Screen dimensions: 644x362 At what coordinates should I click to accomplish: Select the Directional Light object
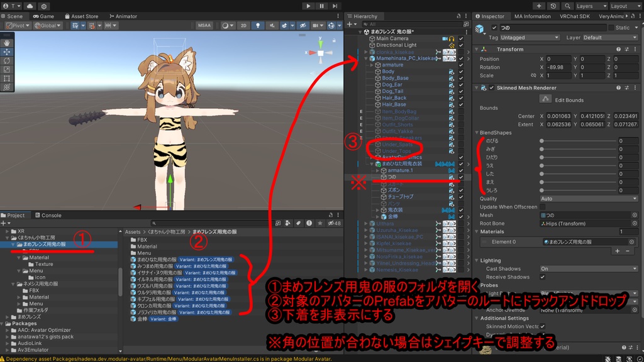(396, 45)
